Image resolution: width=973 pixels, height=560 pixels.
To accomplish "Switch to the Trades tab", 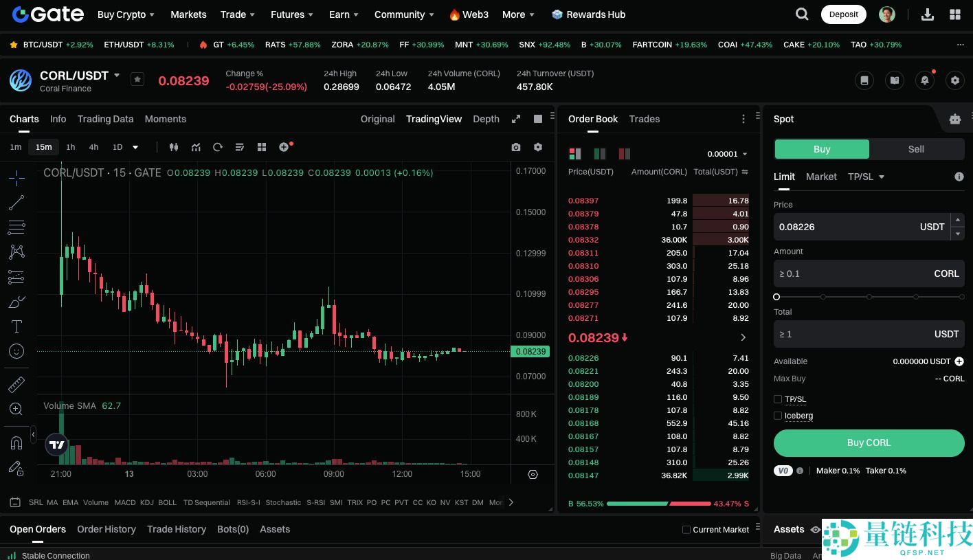I will pyautogui.click(x=645, y=119).
